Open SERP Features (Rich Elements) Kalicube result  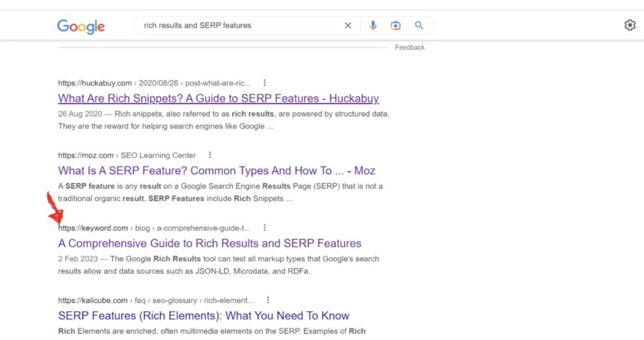(x=204, y=315)
